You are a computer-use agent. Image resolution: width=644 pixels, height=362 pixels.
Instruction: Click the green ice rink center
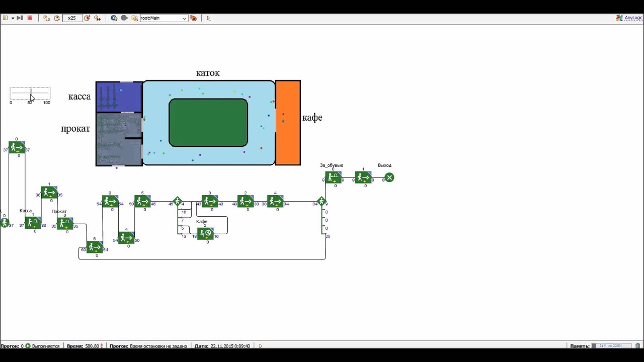pos(208,123)
